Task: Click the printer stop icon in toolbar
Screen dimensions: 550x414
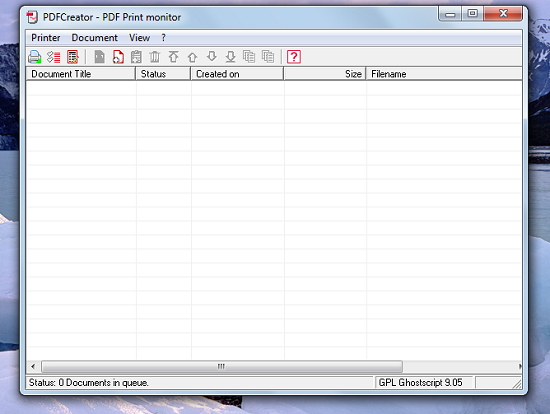Action: (35, 57)
